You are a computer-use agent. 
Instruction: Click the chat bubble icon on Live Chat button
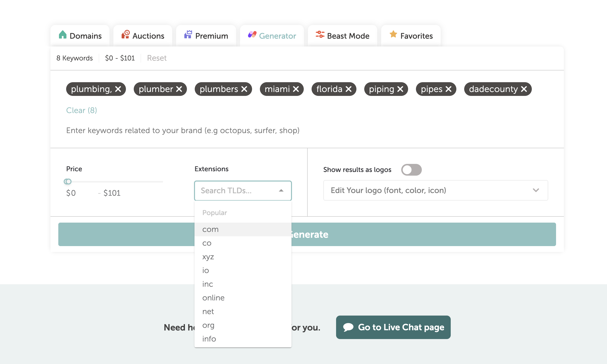349,327
